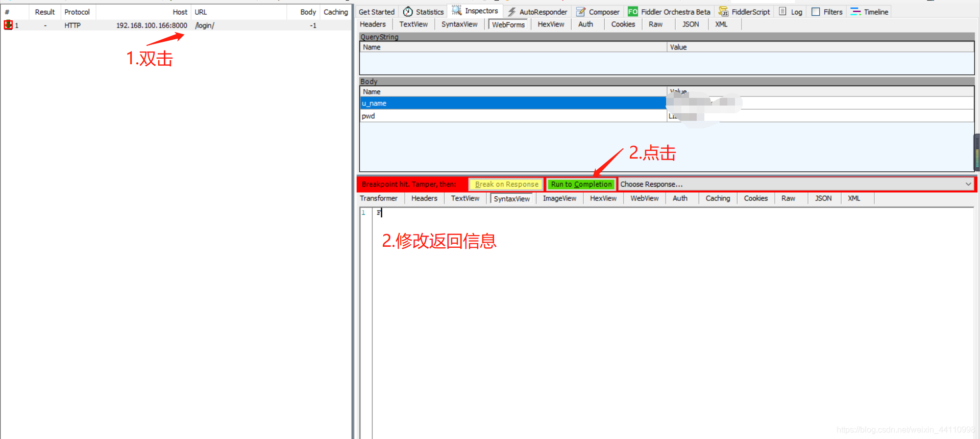This screenshot has width=980, height=439.
Task: Click the Run to Completion button
Action: click(x=581, y=184)
